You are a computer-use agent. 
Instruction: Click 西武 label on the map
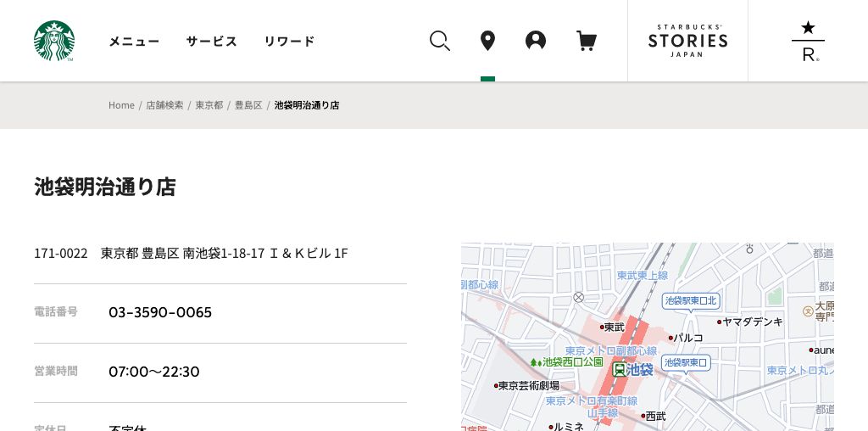tap(654, 416)
